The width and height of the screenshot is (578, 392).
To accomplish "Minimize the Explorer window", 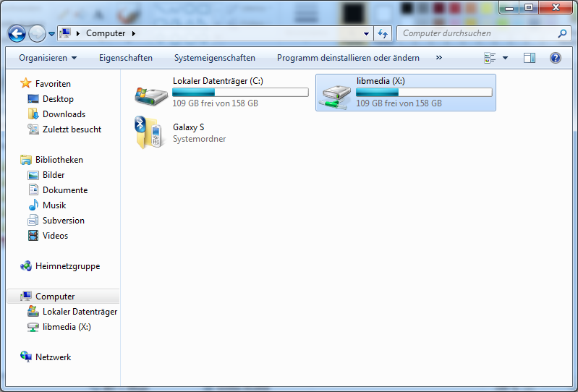I will (510, 7).
